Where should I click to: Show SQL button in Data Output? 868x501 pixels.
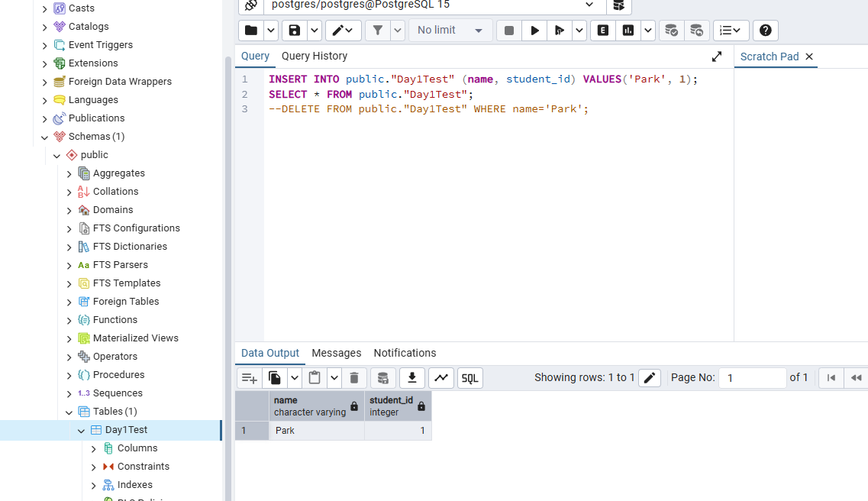coord(470,378)
